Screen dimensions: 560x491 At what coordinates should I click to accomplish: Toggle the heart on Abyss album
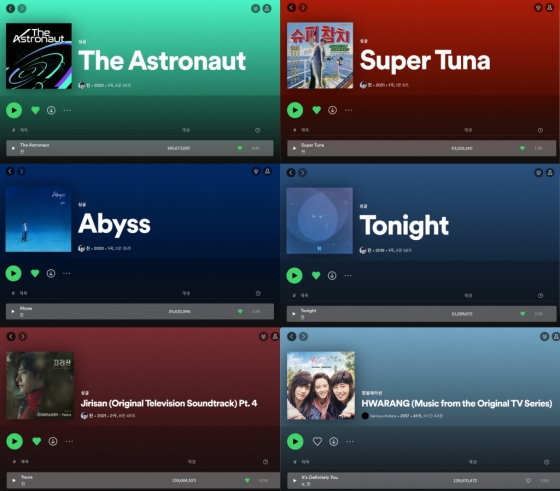coord(35,274)
